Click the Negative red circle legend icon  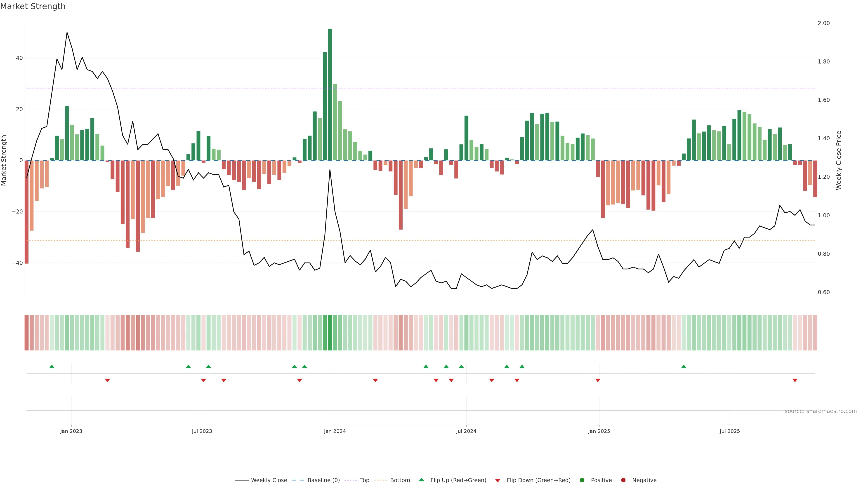(623, 480)
